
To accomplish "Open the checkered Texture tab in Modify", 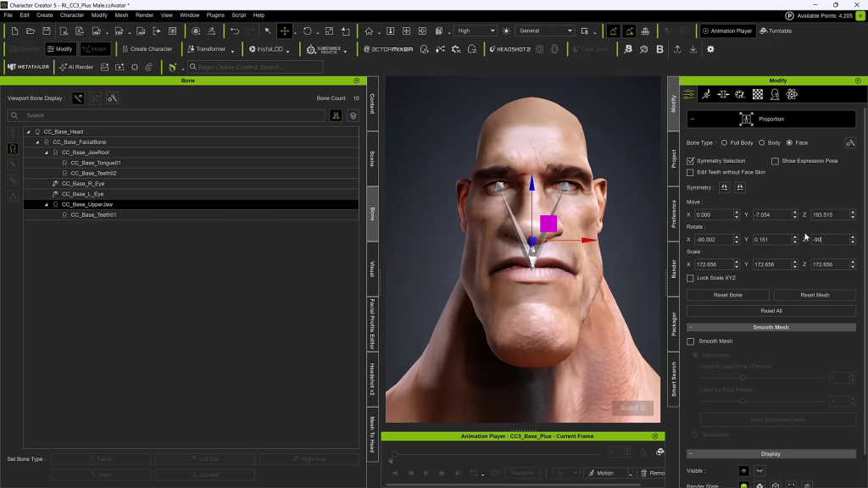I will pos(758,95).
